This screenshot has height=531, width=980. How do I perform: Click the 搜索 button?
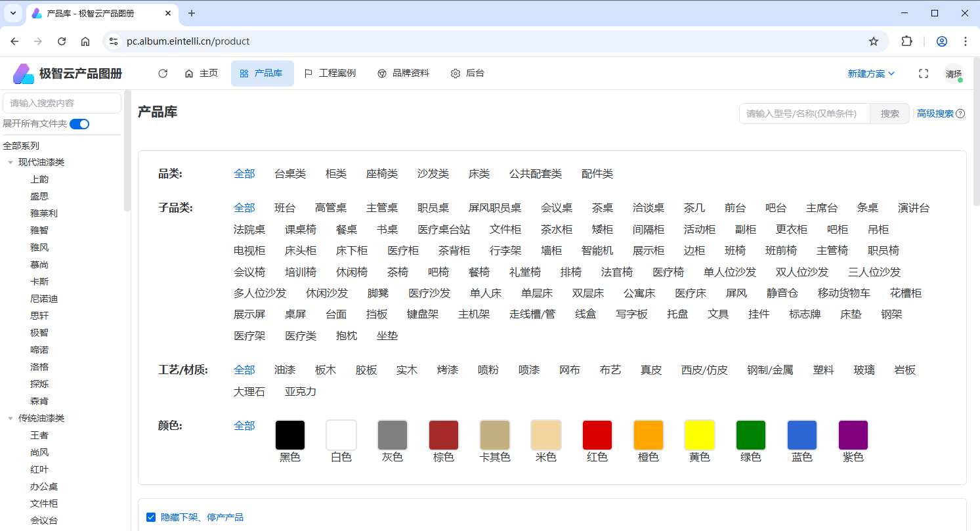coord(889,114)
